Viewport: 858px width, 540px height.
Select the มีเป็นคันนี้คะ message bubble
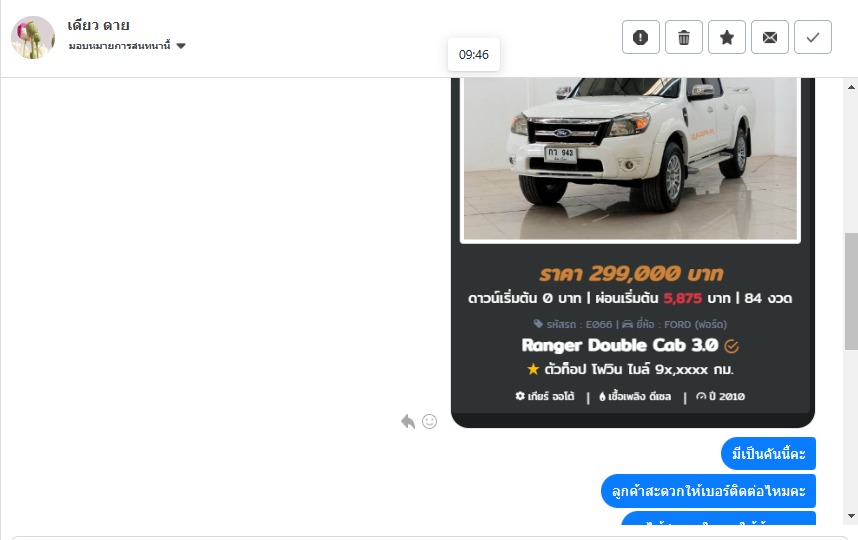[x=768, y=454]
